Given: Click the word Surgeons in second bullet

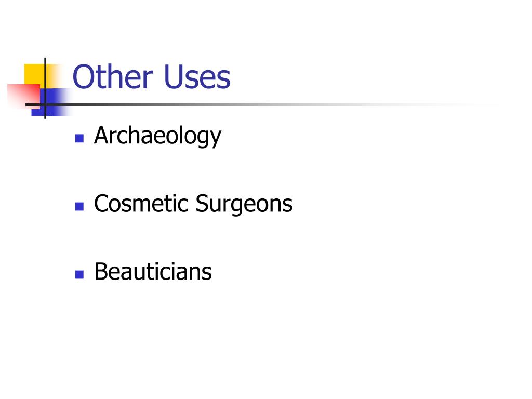Looking at the screenshot, I should [x=244, y=205].
